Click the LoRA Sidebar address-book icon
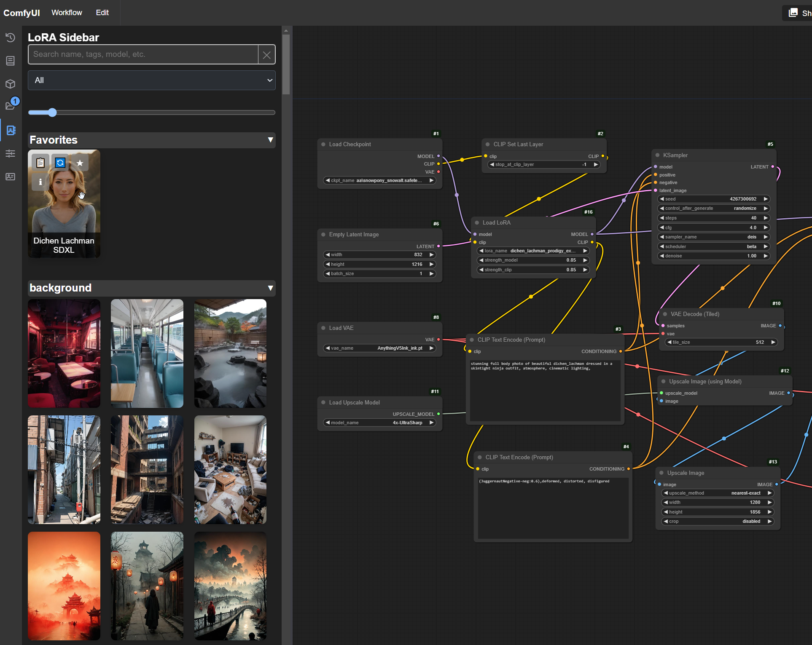Image resolution: width=812 pixels, height=645 pixels. point(11,130)
